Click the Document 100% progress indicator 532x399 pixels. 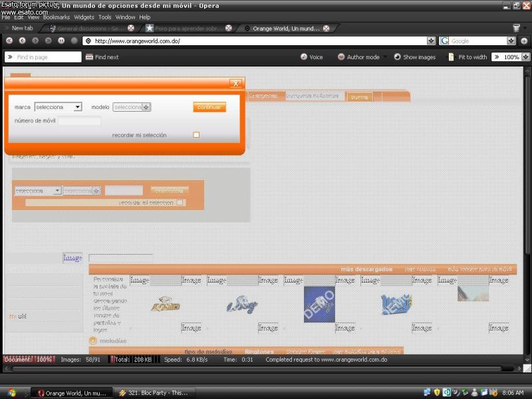point(29,359)
